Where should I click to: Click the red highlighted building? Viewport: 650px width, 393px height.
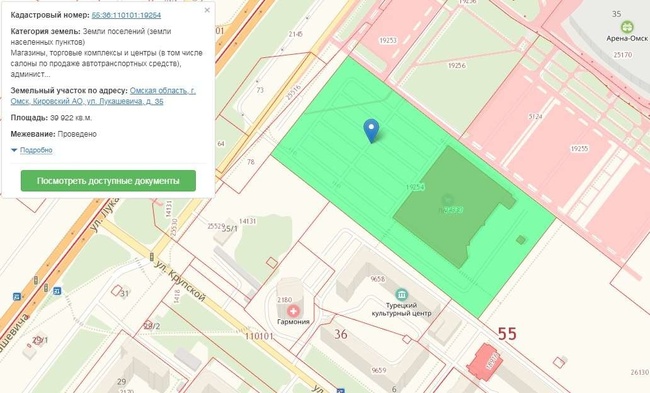(484, 362)
